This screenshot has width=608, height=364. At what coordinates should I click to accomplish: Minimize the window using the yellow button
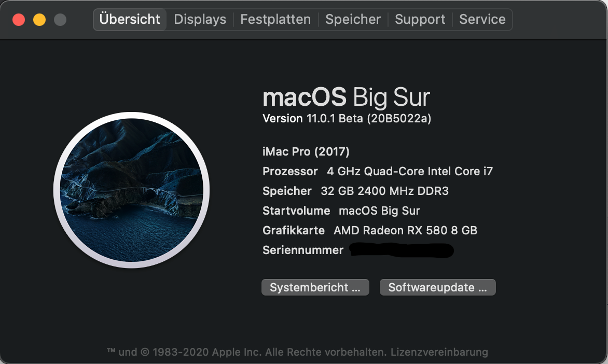(39, 20)
